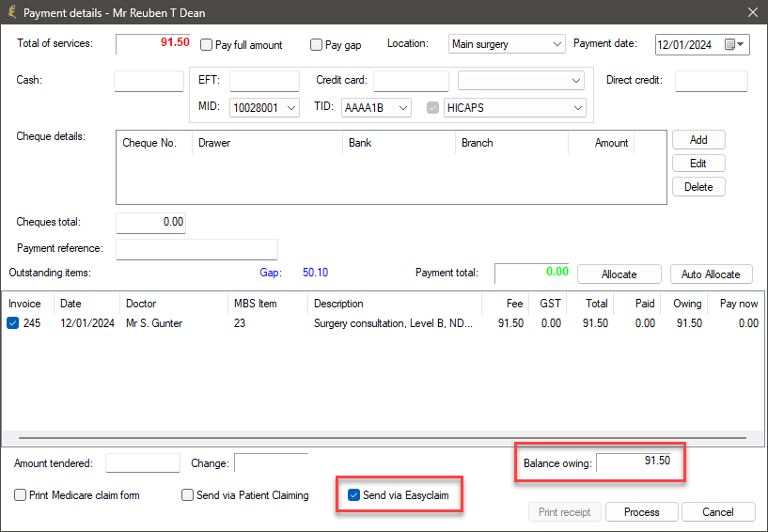Open the Location dropdown showing Main surgery

click(x=507, y=44)
